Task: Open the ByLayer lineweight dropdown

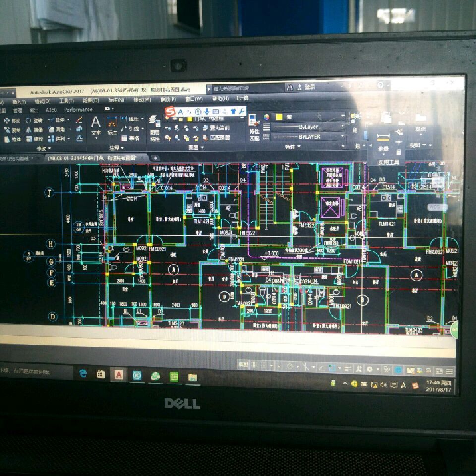Action: pos(308,127)
